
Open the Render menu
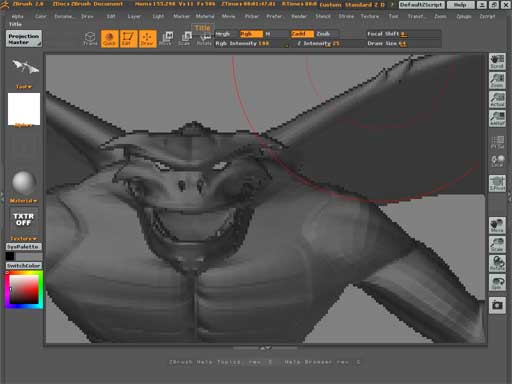299,16
